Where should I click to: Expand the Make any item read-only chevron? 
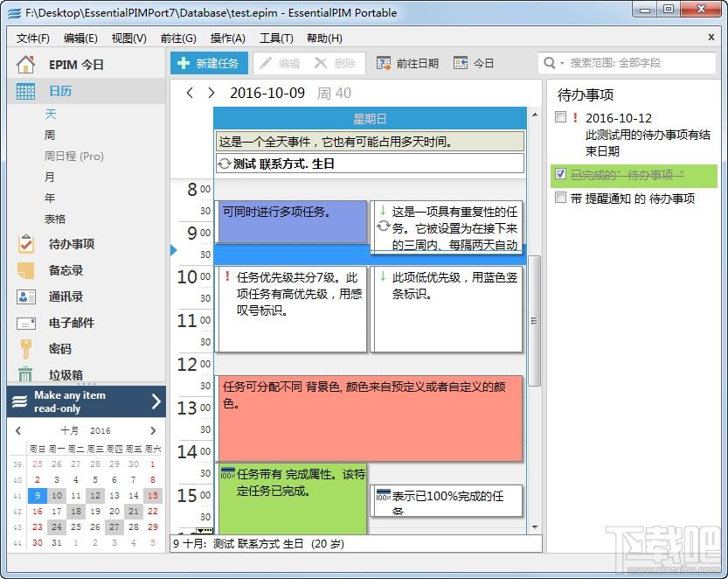click(x=156, y=401)
